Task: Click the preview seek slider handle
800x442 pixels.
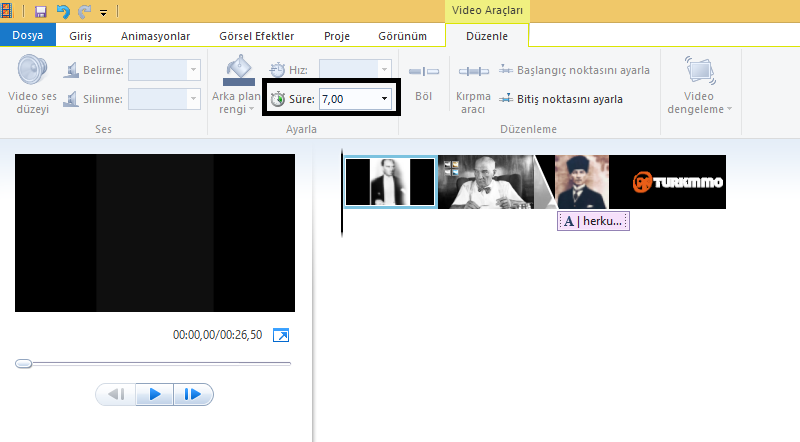Action: [23, 364]
